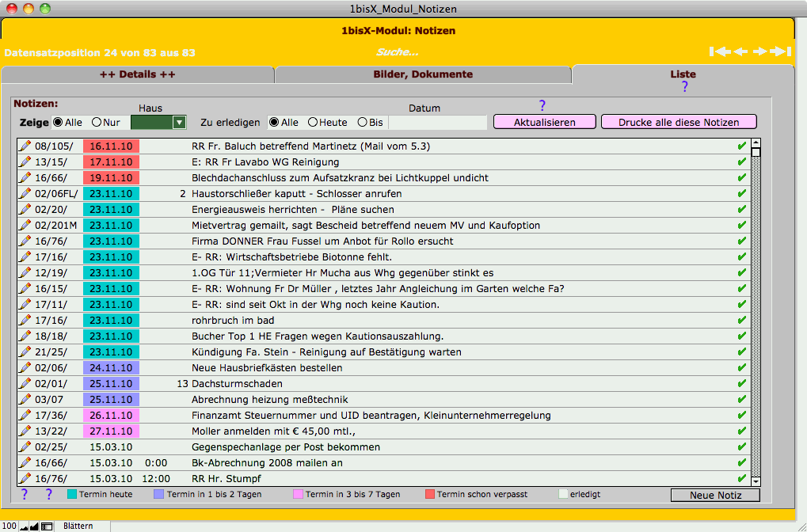Click green checkmark on 'Finanzamt Steuernummer' row
The height and width of the screenshot is (532, 807).
click(741, 415)
